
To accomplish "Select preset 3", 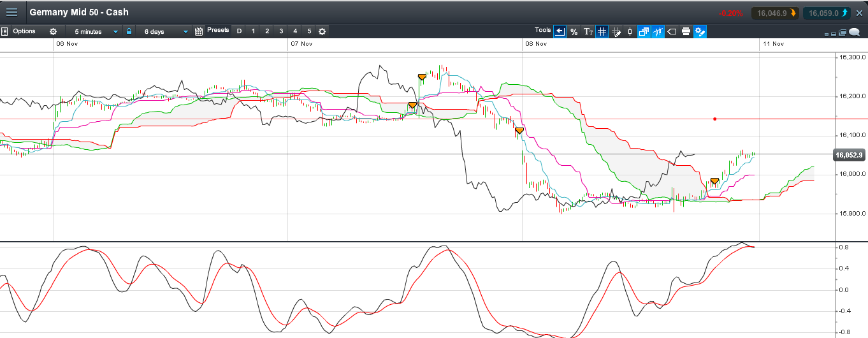I will pos(281,31).
